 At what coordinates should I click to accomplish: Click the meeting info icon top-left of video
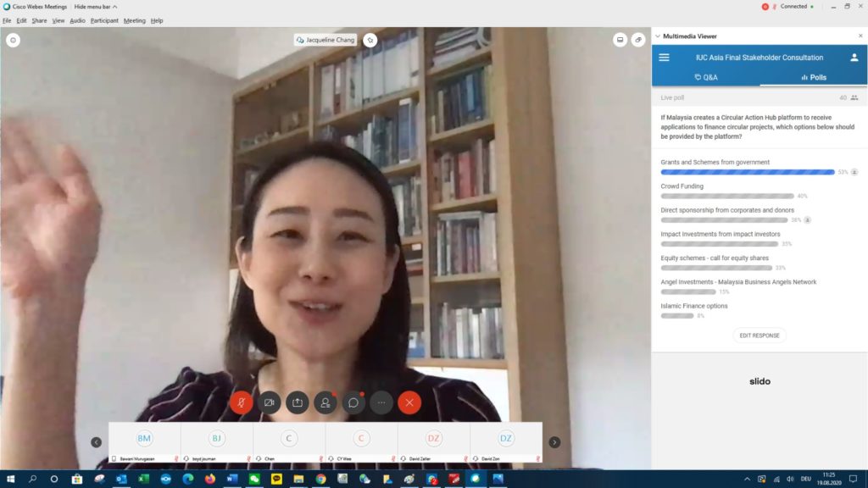click(13, 40)
